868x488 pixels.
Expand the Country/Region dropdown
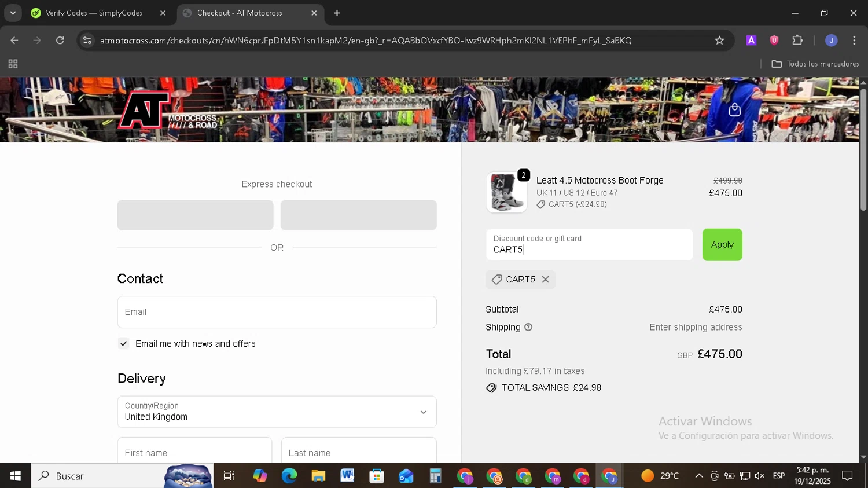pos(277,412)
